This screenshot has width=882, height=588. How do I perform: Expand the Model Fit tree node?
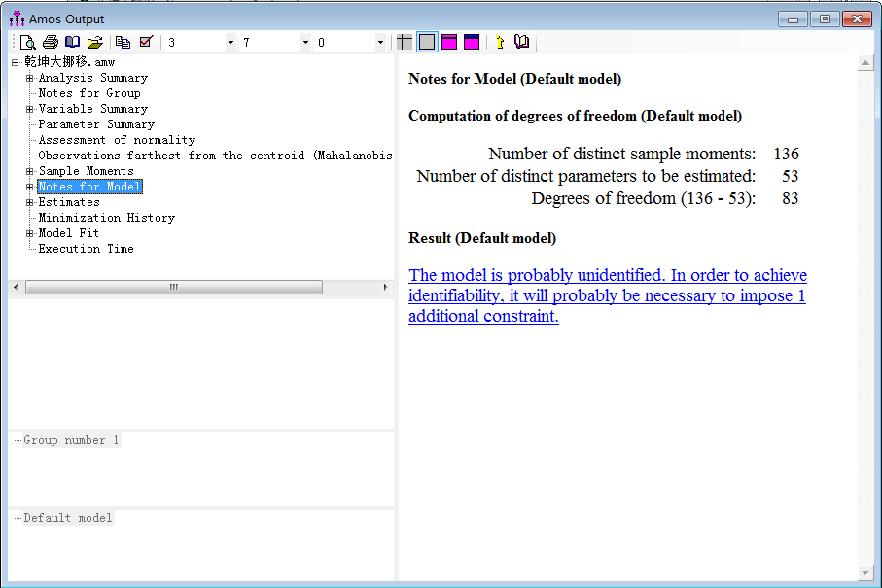tap(30, 233)
